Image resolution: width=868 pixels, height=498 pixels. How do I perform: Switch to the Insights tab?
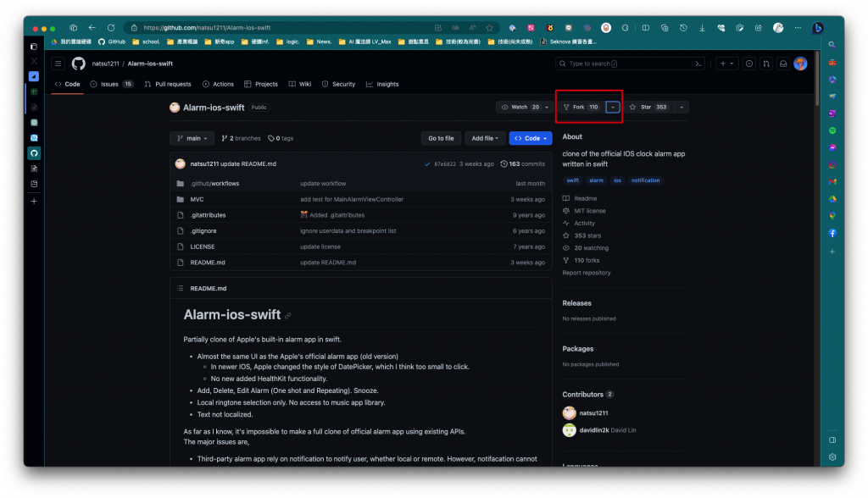[x=382, y=84]
